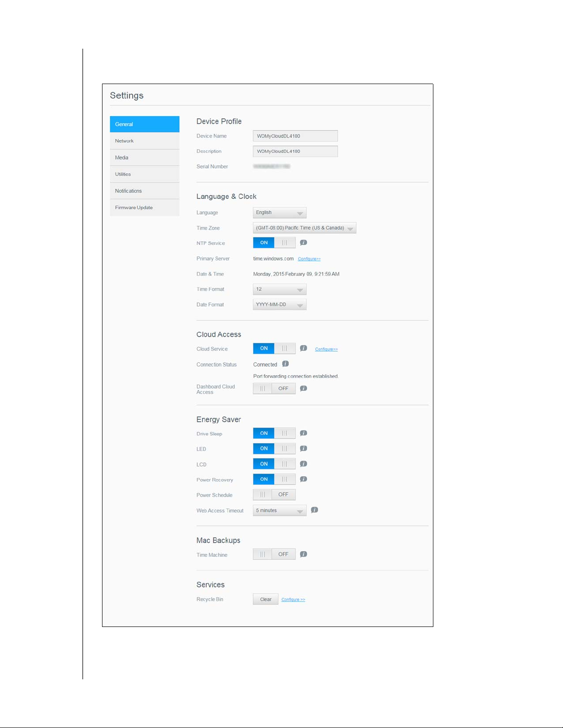Switch to Network settings tab
This screenshot has height=728, width=563.
click(145, 141)
